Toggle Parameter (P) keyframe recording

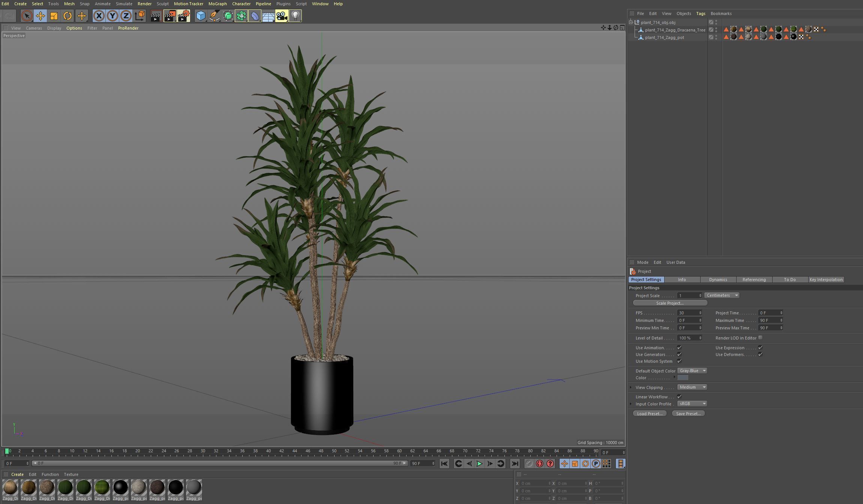(x=596, y=464)
